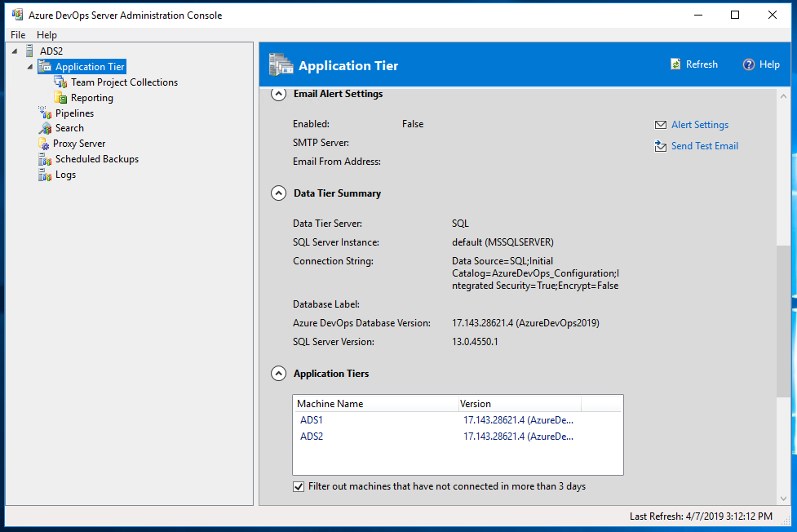Click the Proxy Server icon

(44, 144)
